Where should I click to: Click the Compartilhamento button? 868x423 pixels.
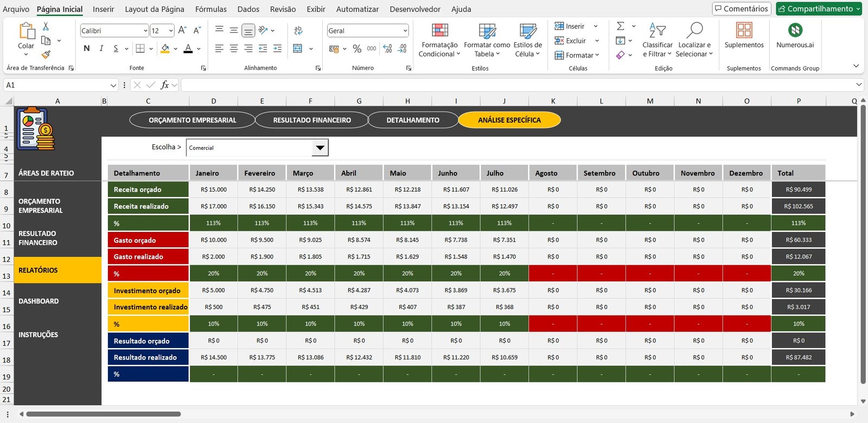819,9
